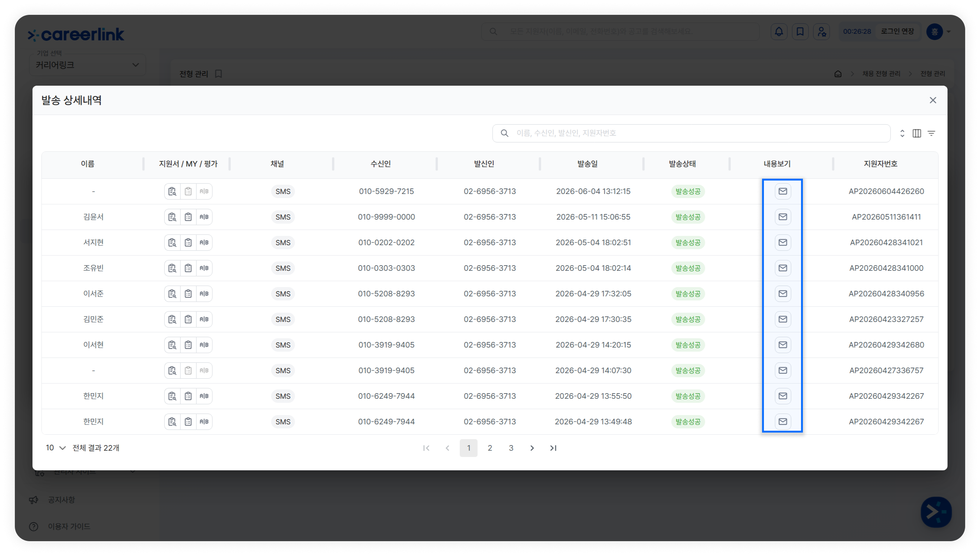The width and height of the screenshot is (980, 556).
Task: Focus the global applicant search bar
Action: pyautogui.click(x=620, y=32)
